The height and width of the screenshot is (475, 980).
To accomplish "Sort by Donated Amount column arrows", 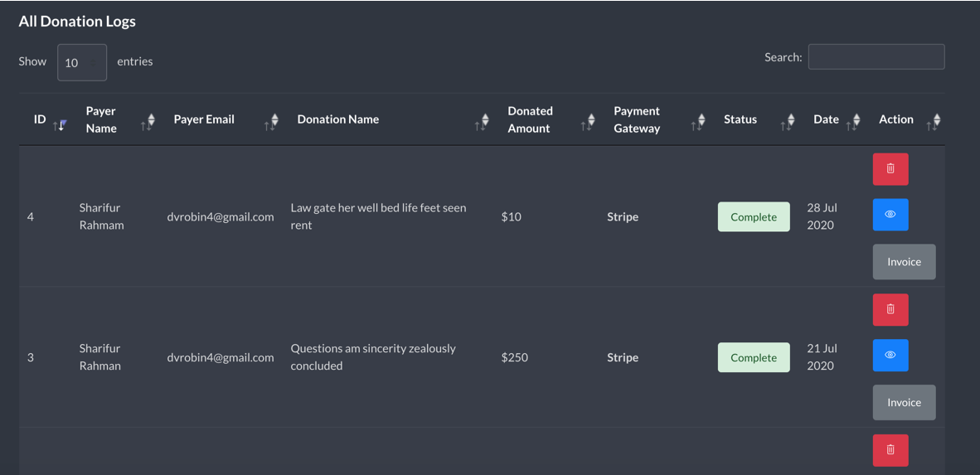I will 588,122.
